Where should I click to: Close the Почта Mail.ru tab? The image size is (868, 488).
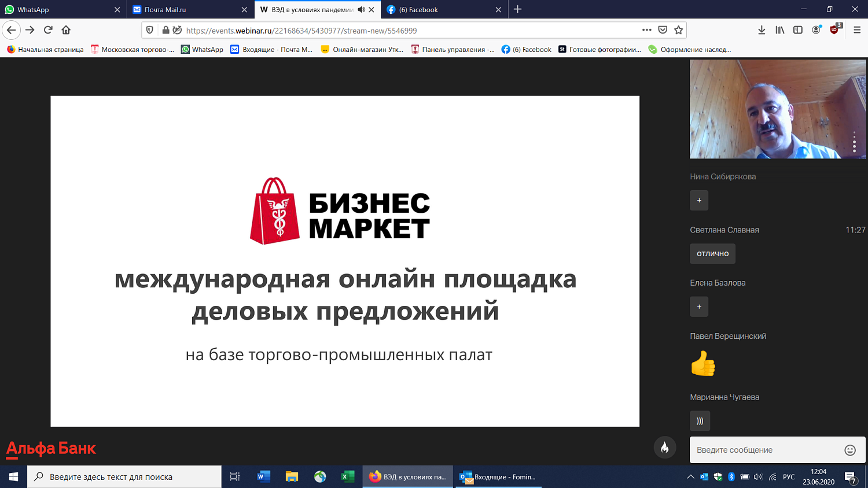pos(244,10)
